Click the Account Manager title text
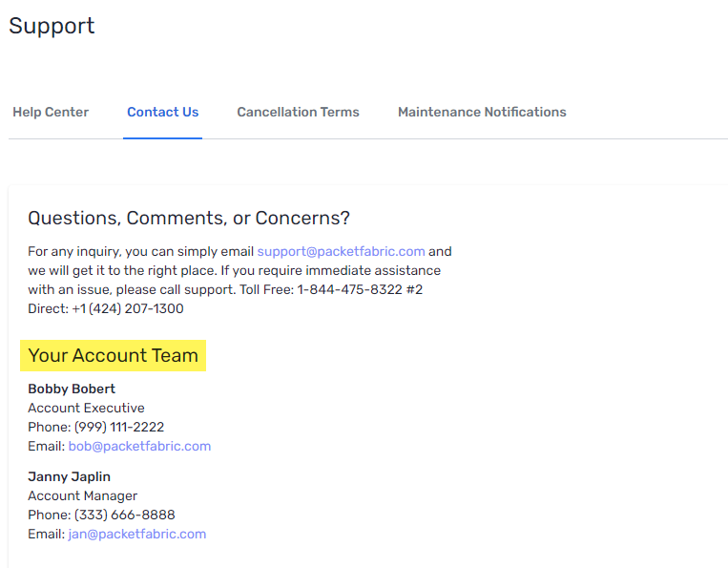This screenshot has height=568, width=728. (x=82, y=495)
